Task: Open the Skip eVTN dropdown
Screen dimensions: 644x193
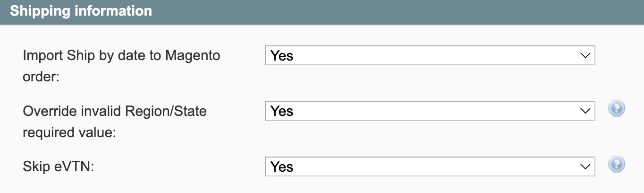Action: point(430,167)
